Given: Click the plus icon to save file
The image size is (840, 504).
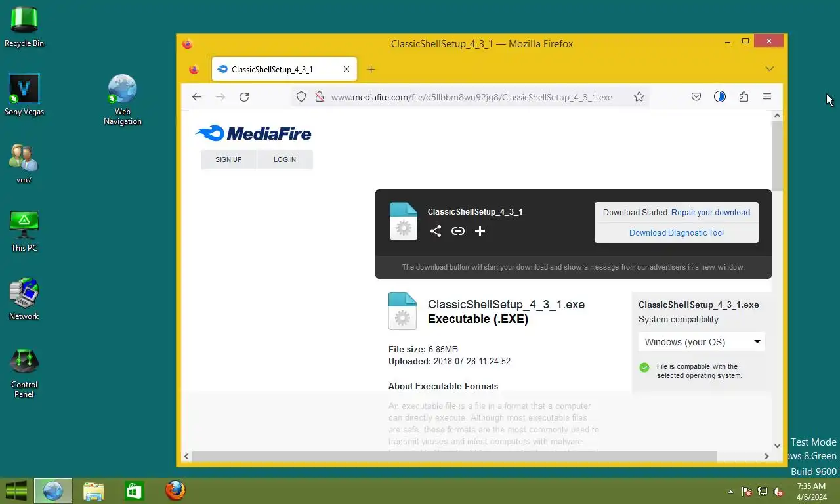Looking at the screenshot, I should click(480, 231).
